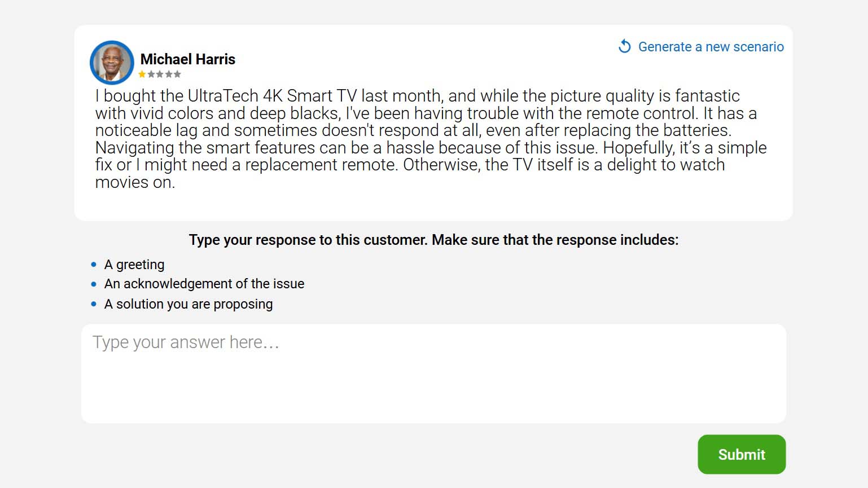Click the third star in the rating

point(160,74)
